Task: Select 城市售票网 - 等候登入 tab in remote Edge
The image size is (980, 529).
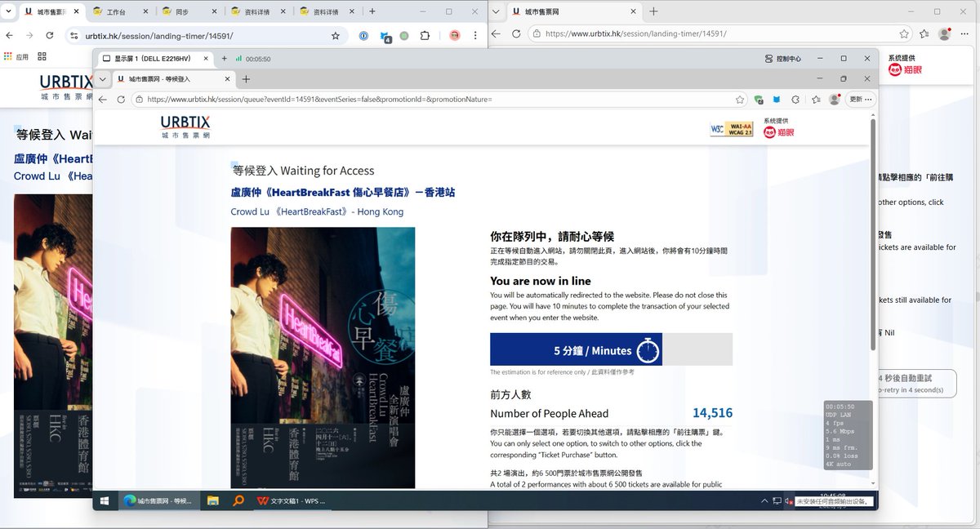Action: (172, 79)
